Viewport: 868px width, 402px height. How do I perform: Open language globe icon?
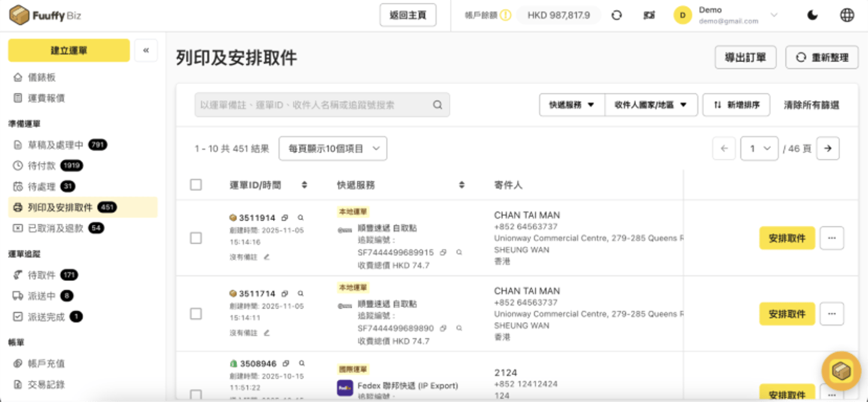(847, 16)
